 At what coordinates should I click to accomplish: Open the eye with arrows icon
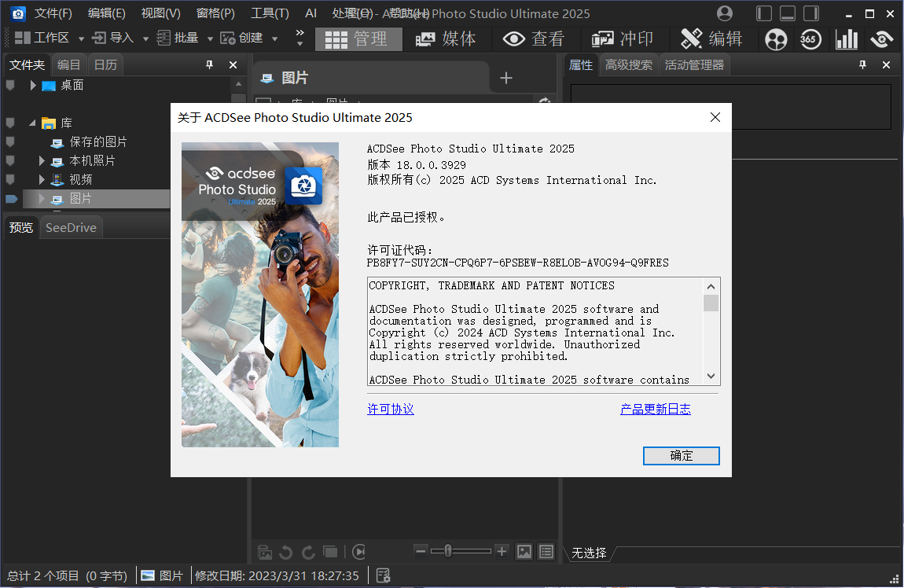(881, 39)
